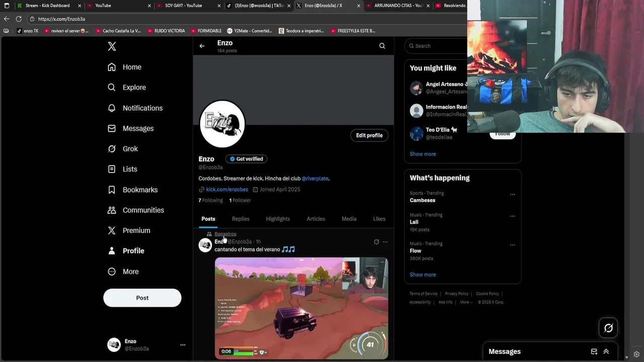Switch to the Replies tab
This screenshot has width=644, height=362.
pos(240,219)
